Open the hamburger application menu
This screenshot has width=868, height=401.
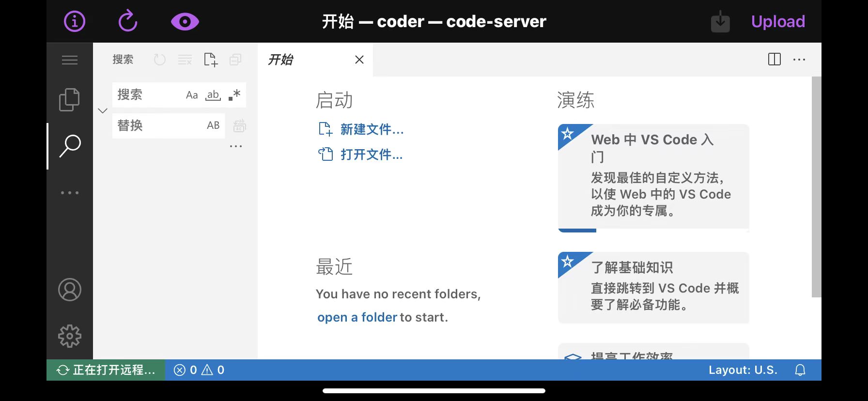pos(70,60)
